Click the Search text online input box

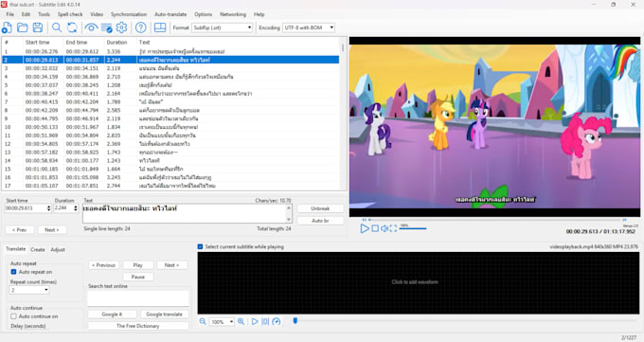(138, 298)
